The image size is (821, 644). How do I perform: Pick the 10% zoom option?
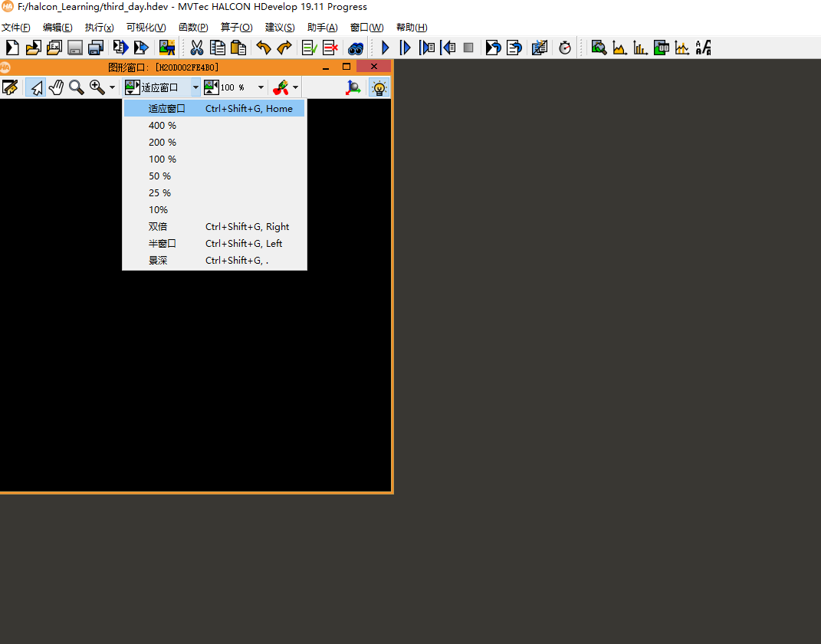pyautogui.click(x=214, y=210)
